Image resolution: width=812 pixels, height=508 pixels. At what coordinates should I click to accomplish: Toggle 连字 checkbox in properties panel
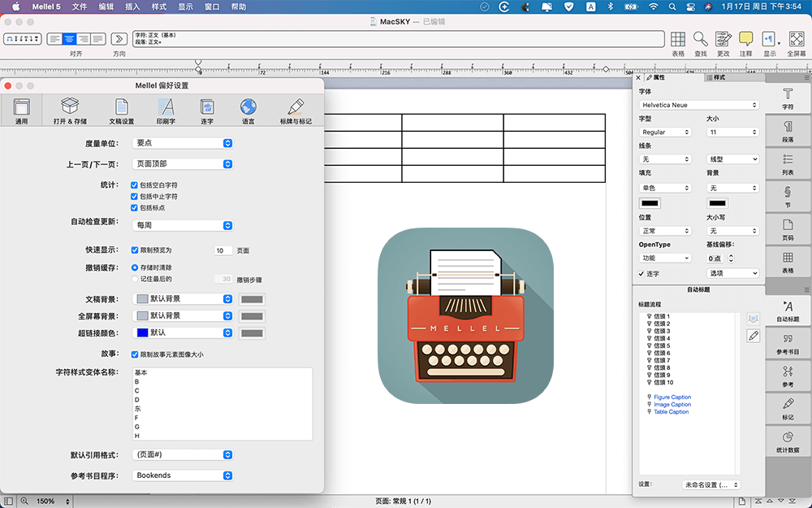point(641,274)
